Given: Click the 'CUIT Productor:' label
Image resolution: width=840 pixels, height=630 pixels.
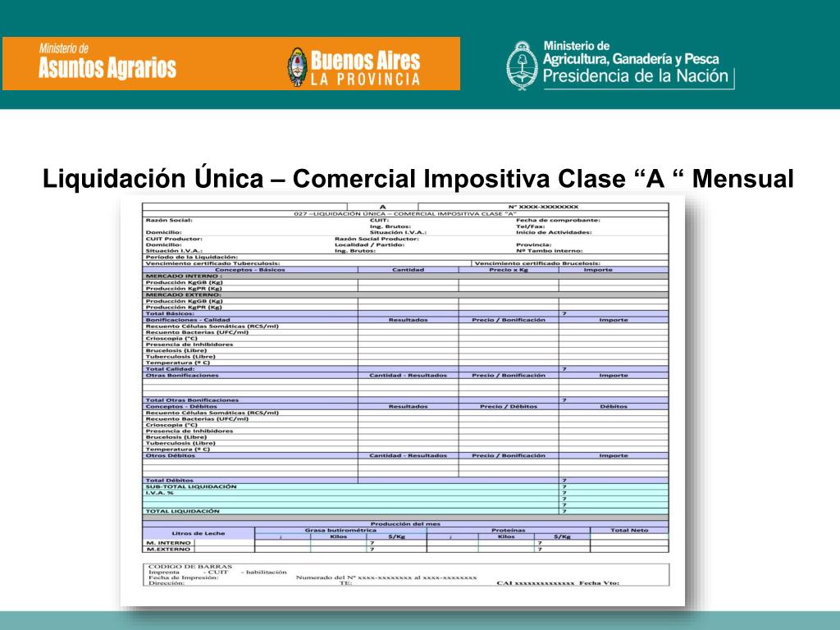Looking at the screenshot, I should [x=174, y=239].
